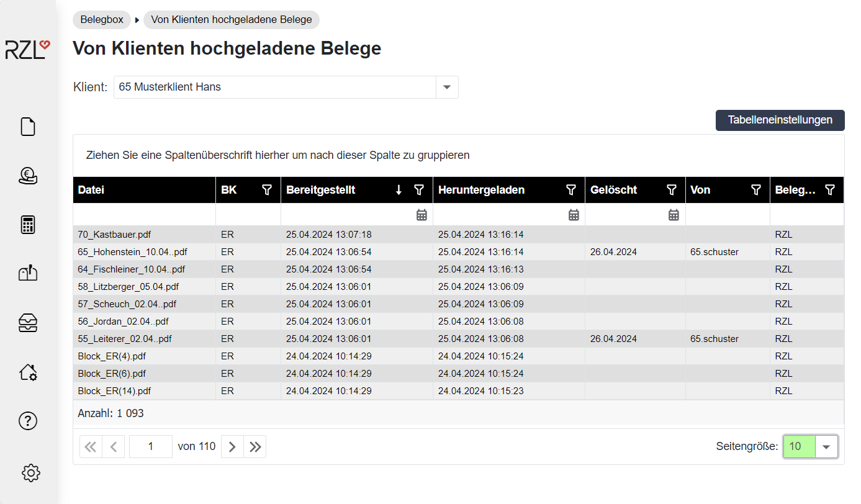Open calendar picker under Bereitgestellt column
The height and width of the screenshot is (504, 861).
[421, 215]
